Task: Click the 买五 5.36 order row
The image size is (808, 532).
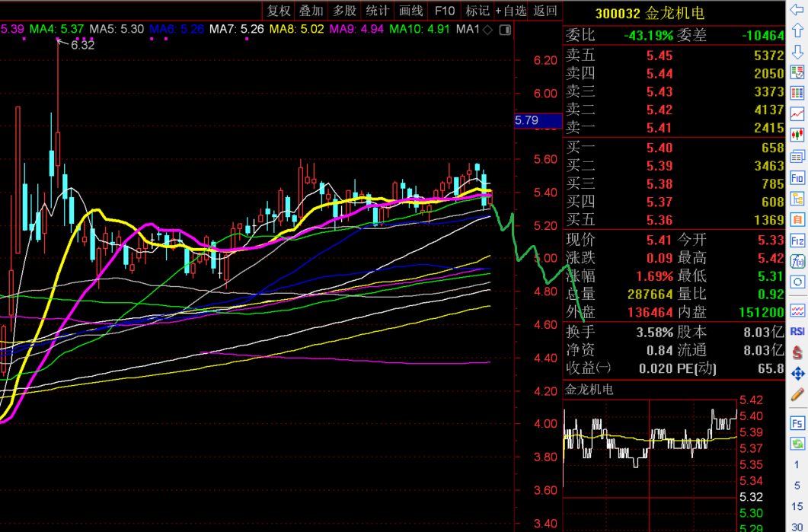Action: point(674,221)
